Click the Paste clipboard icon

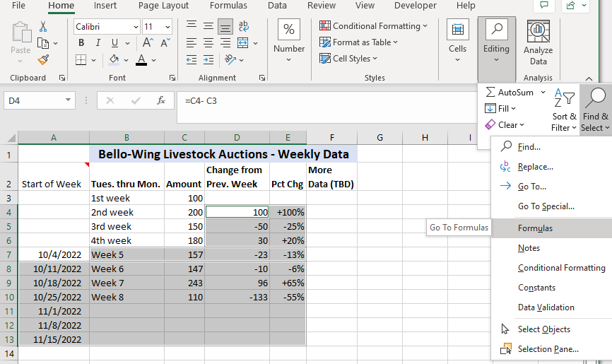click(20, 33)
